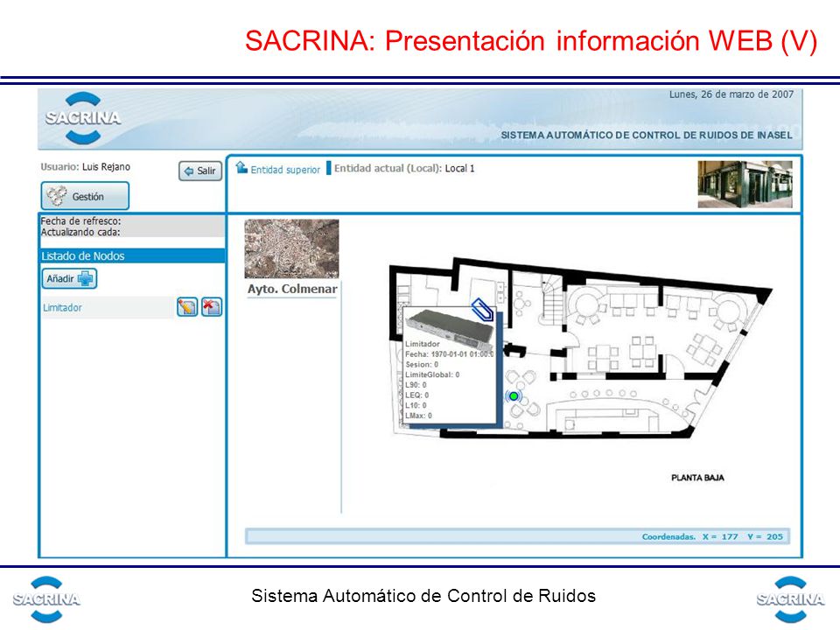
Task: Click the date 'Lunes, 26 de marzo de 2007'
Action: click(731, 94)
